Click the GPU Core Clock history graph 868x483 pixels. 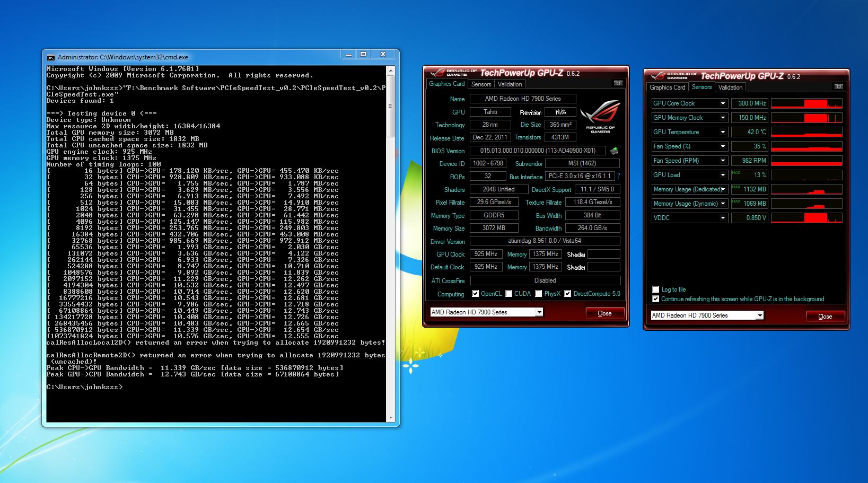coord(806,103)
